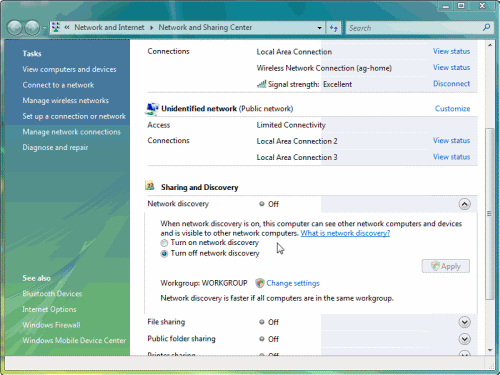The height and width of the screenshot is (375, 500).
Task: Click the Public folder sharing row label
Action: pyautogui.click(x=181, y=339)
